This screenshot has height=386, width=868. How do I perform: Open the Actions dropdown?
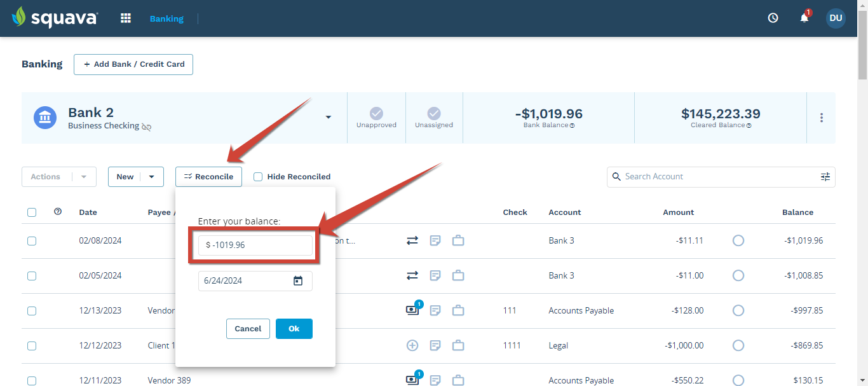click(59, 177)
